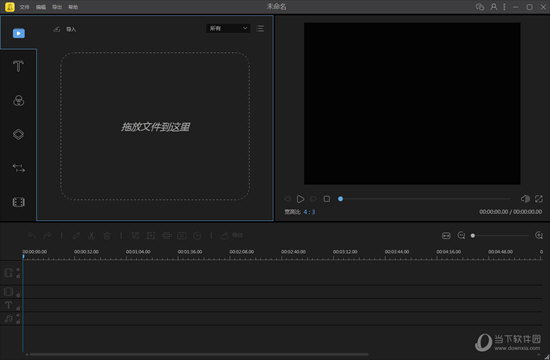Click the 导入 import button
Screen dimensions: 550x360
click(x=65, y=29)
